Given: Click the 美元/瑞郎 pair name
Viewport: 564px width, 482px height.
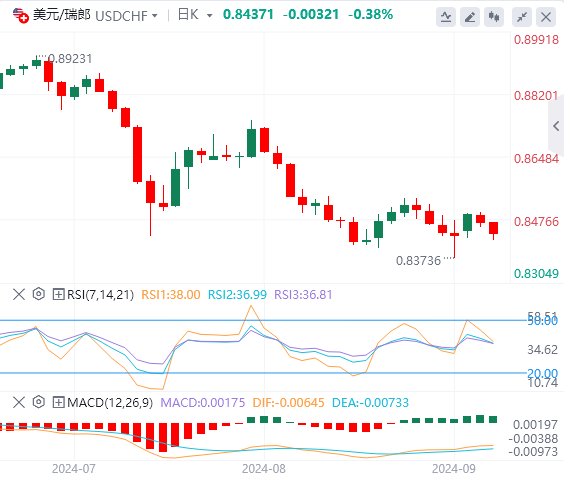Looking at the screenshot, I should (x=62, y=15).
